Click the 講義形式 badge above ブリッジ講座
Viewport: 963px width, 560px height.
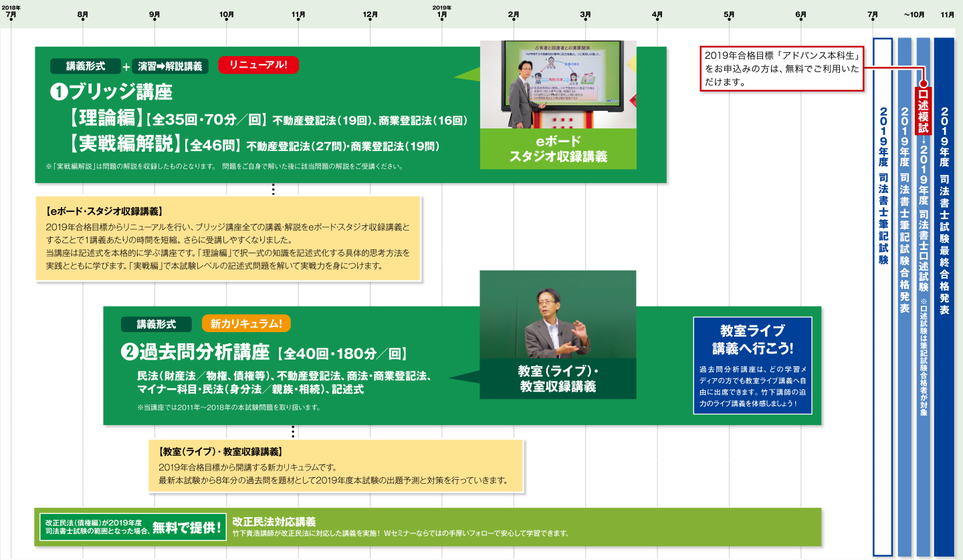point(86,66)
